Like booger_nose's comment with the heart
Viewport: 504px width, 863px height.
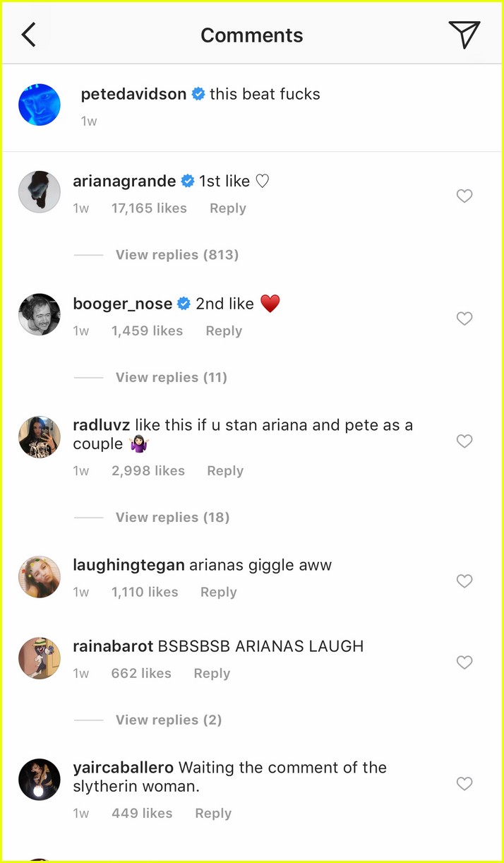pos(464,319)
